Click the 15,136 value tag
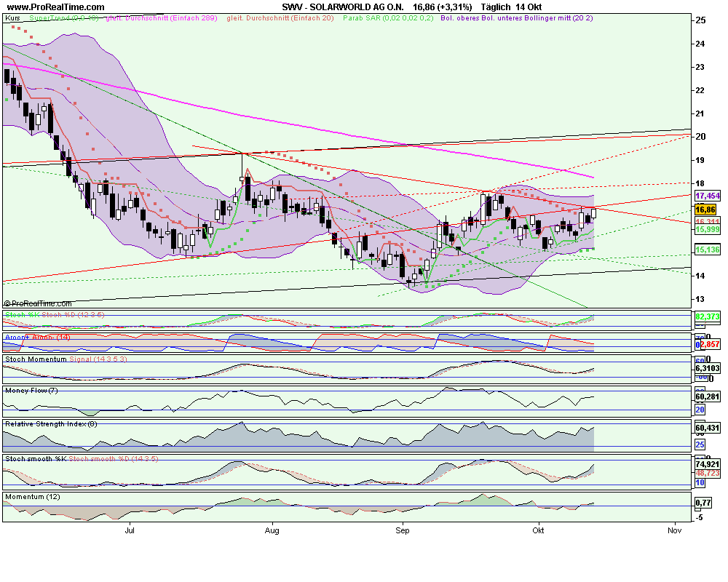The width and height of the screenshot is (728, 582). point(707,250)
